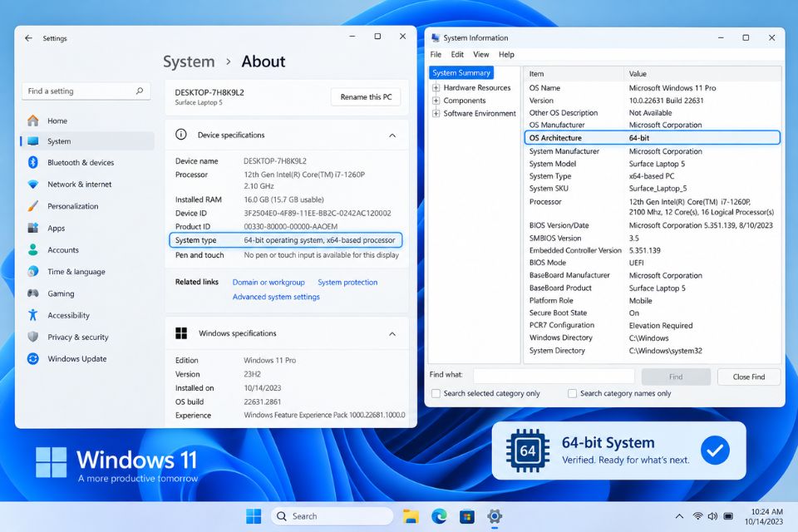Screen dimensions: 798x532
Task: Open Time & language settings
Action: pos(76,272)
